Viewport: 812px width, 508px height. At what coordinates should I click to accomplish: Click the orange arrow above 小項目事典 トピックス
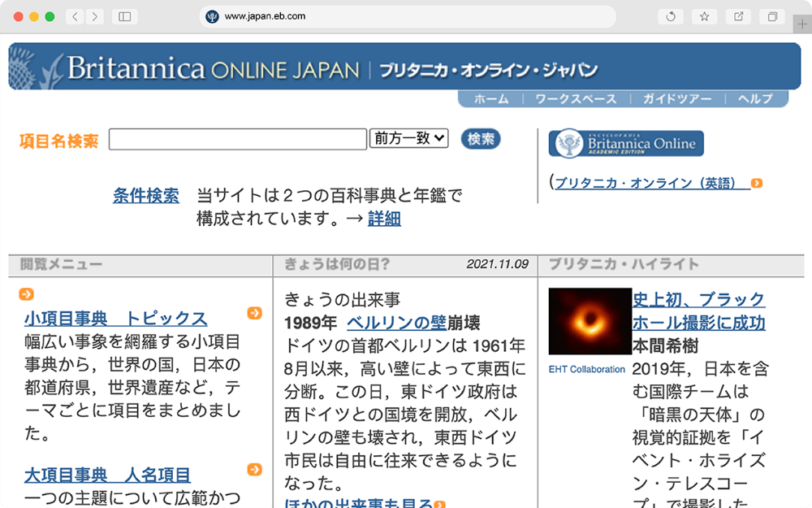(27, 294)
